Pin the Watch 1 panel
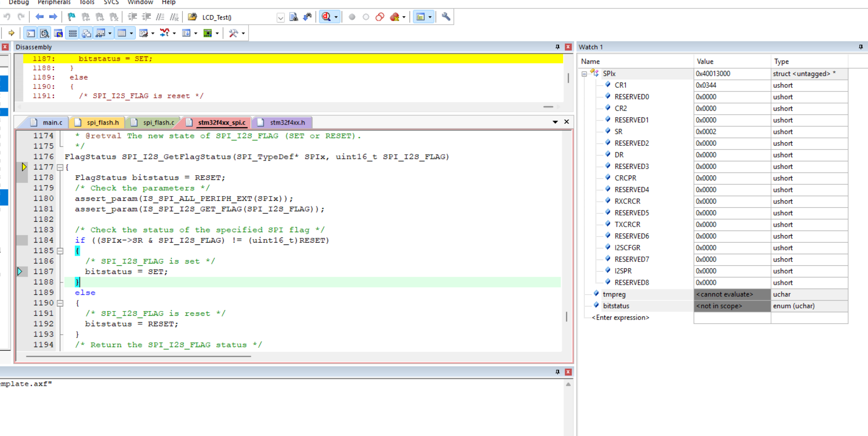 point(861,47)
